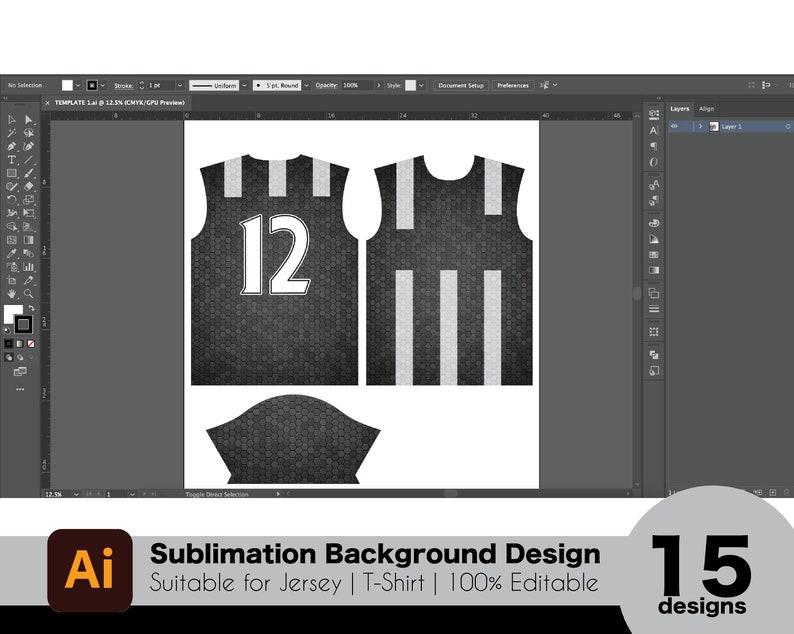
Task: Select the Free Transform tool
Action: pyautogui.click(x=29, y=213)
